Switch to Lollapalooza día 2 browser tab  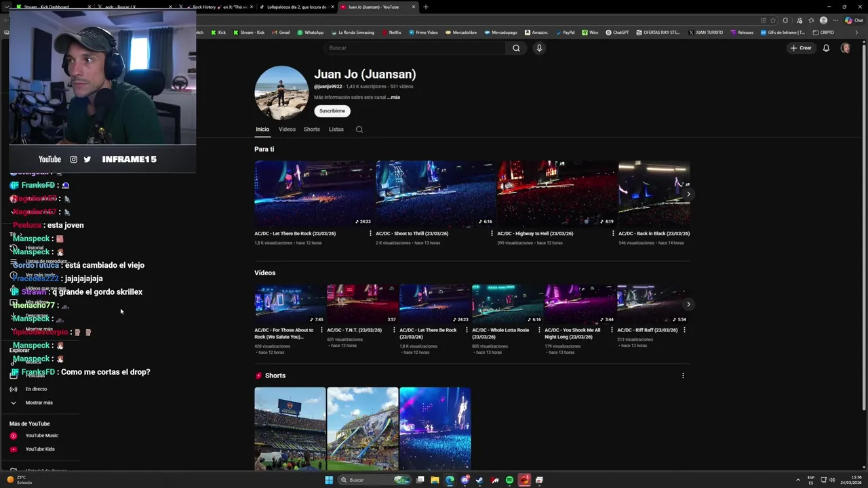point(296,7)
